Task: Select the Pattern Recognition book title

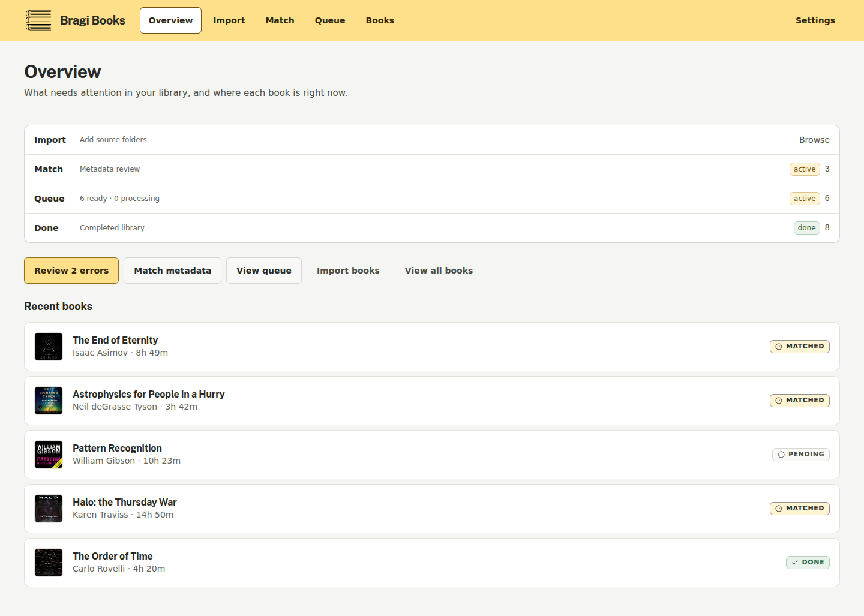Action: pos(117,448)
